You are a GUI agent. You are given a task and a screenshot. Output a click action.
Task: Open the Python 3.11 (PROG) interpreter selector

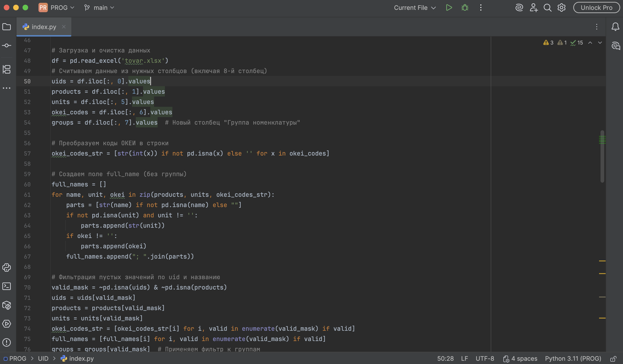click(x=573, y=359)
